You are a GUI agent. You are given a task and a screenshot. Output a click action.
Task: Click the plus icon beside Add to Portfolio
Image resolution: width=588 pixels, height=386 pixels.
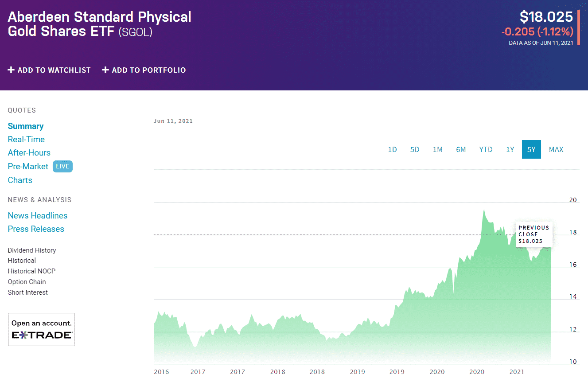coord(105,70)
